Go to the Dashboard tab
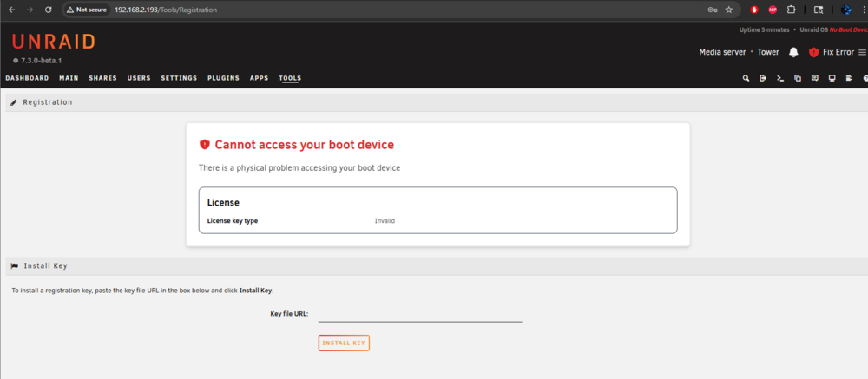868x379 pixels. point(27,78)
